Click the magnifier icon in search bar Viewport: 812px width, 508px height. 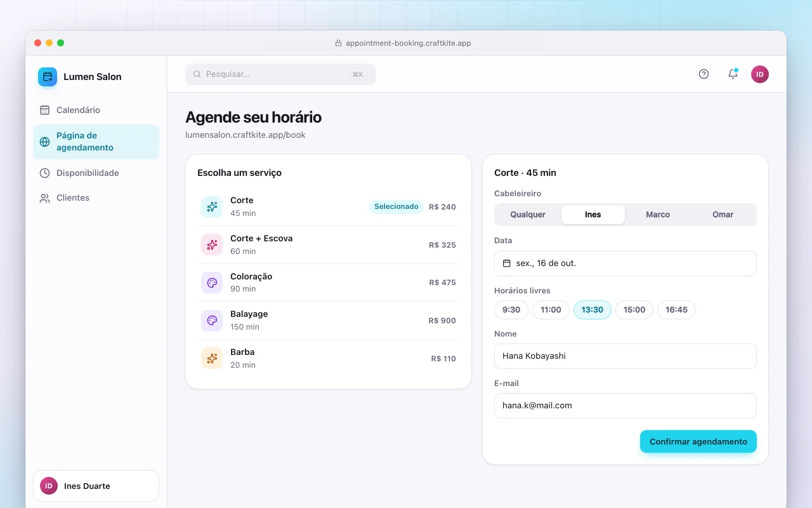(x=197, y=74)
